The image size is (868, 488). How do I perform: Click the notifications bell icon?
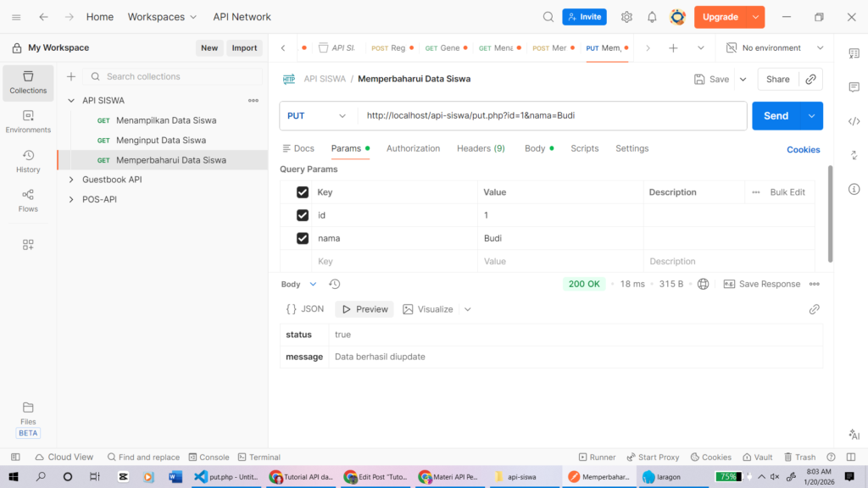coord(652,17)
